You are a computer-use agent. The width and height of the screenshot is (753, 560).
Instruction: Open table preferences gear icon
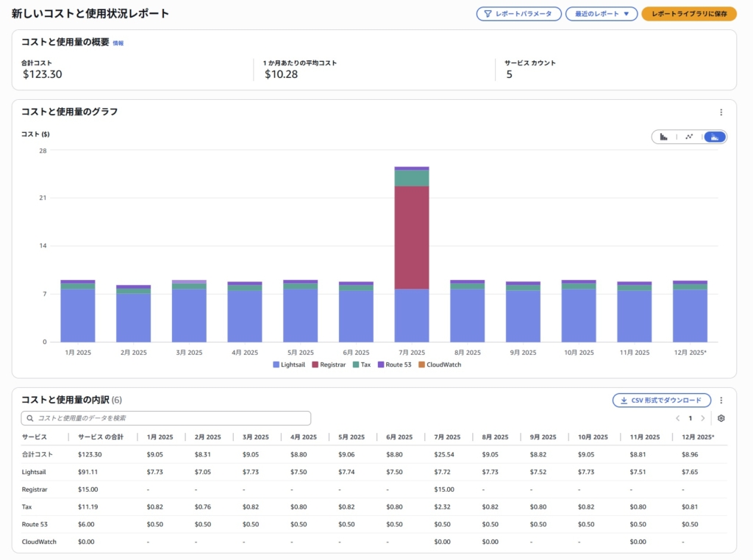tap(721, 418)
